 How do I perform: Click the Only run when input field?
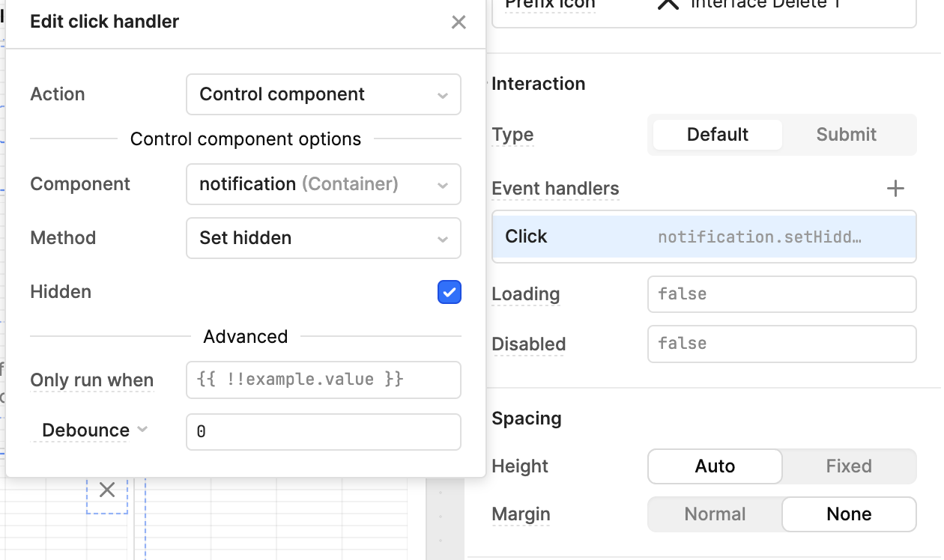point(323,380)
